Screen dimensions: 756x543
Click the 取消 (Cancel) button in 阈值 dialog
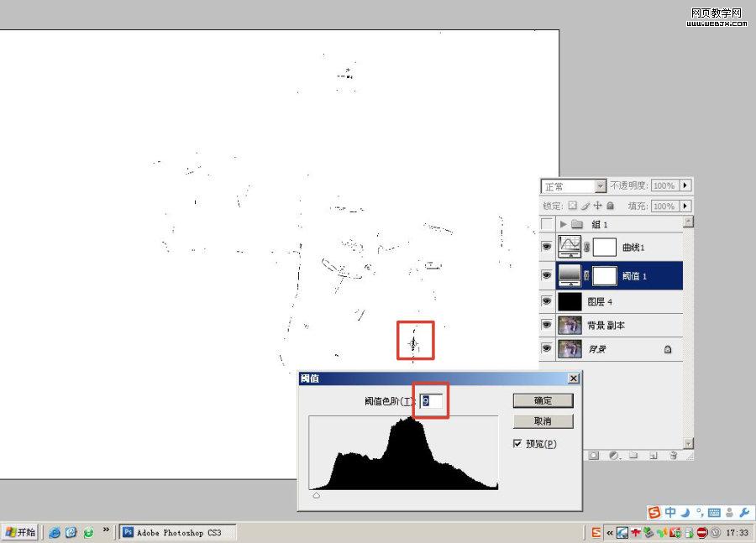543,421
